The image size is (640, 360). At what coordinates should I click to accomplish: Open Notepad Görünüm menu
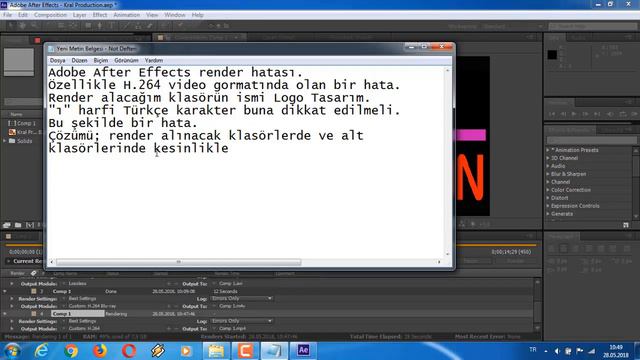point(126,60)
